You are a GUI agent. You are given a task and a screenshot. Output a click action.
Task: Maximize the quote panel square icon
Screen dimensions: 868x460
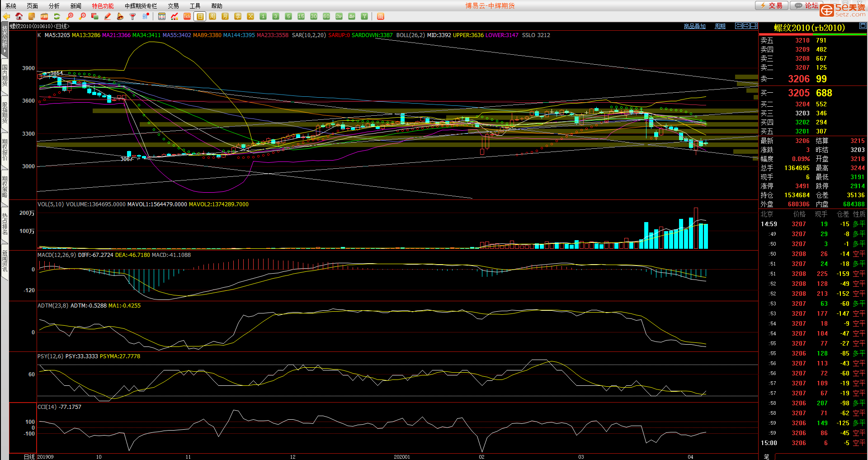(863, 26)
